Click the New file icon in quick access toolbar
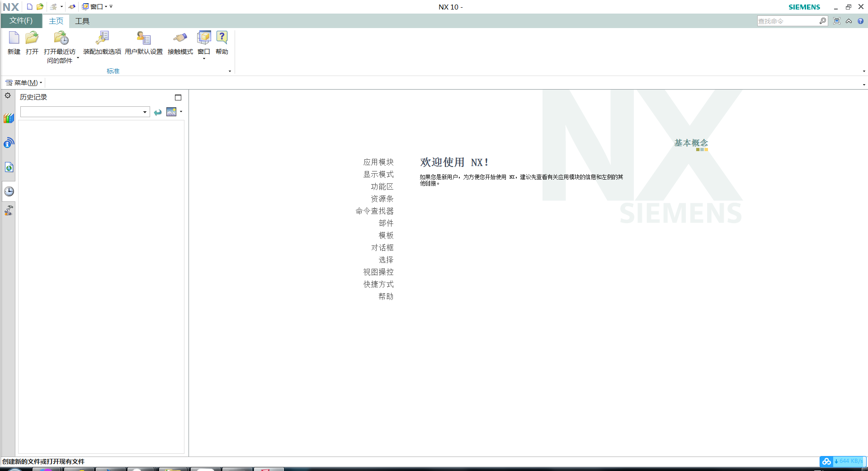 tap(30, 7)
